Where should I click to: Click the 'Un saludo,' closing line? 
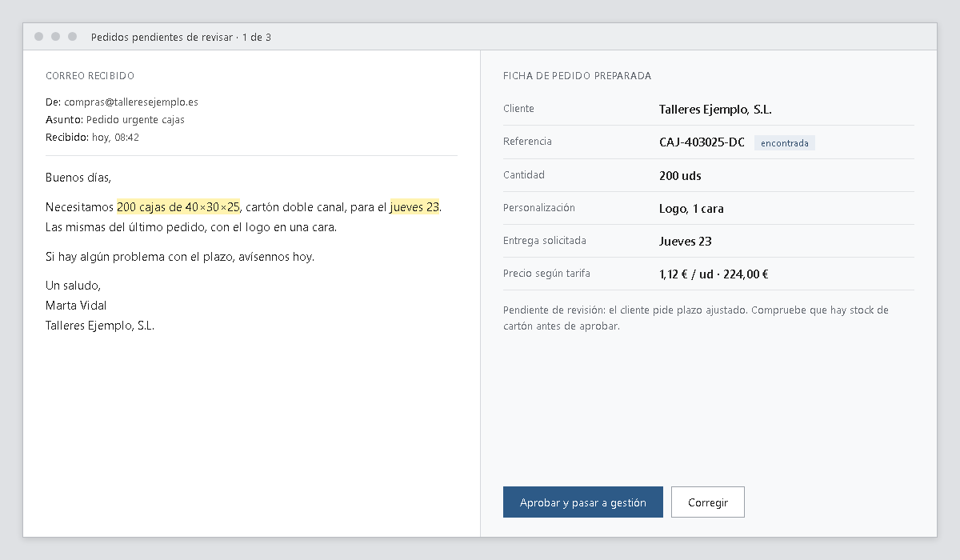74,286
